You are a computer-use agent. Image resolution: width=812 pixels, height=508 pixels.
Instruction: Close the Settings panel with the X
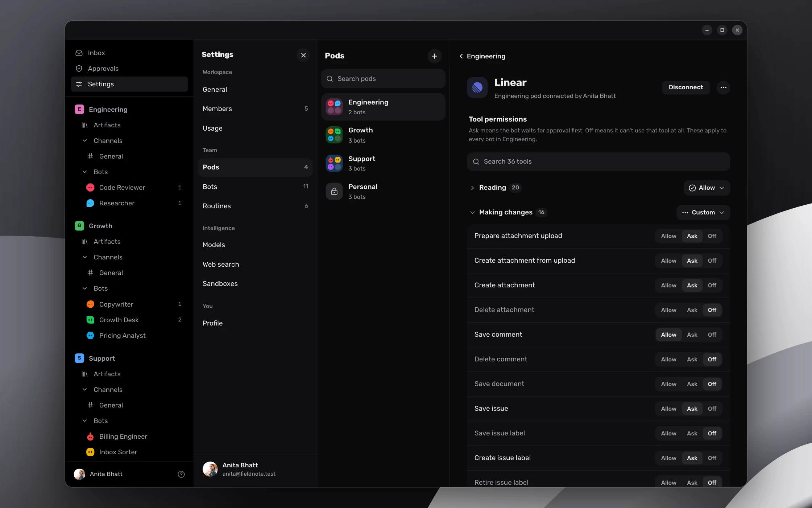point(303,55)
